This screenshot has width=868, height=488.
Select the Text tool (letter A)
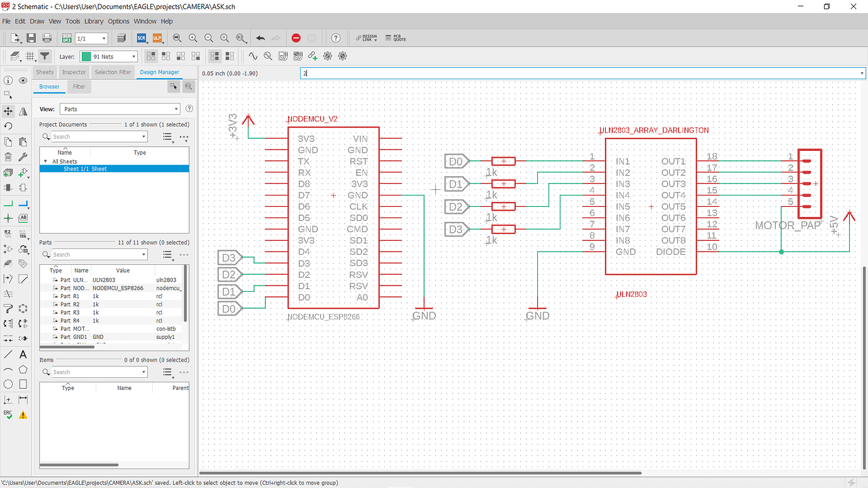click(x=23, y=355)
